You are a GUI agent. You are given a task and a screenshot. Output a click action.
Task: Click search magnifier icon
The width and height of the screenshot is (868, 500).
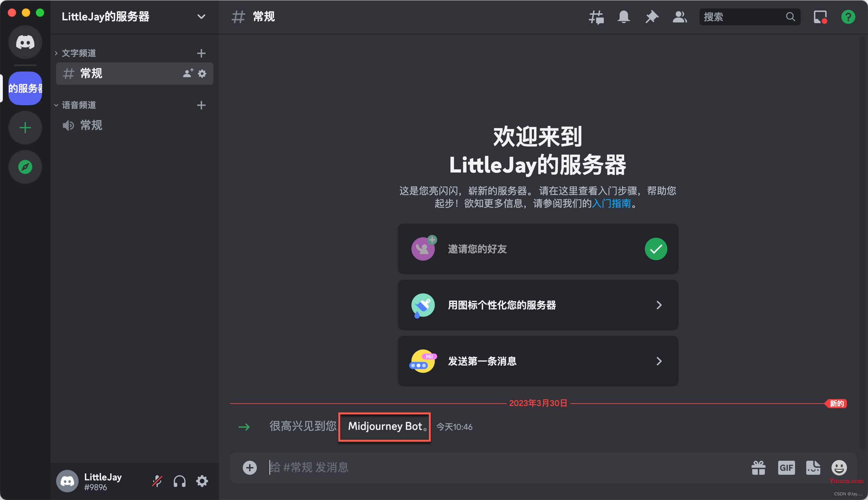[x=790, y=17]
